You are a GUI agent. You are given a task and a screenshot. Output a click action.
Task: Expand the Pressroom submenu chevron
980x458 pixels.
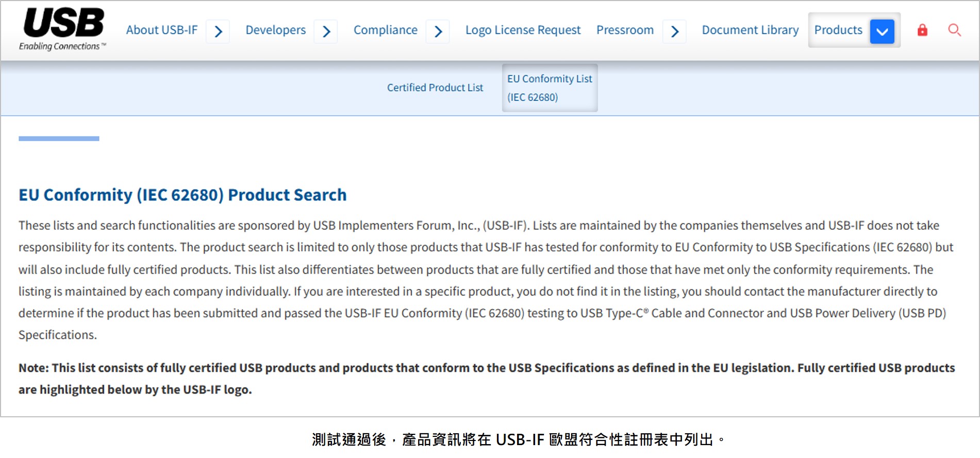(x=674, y=31)
